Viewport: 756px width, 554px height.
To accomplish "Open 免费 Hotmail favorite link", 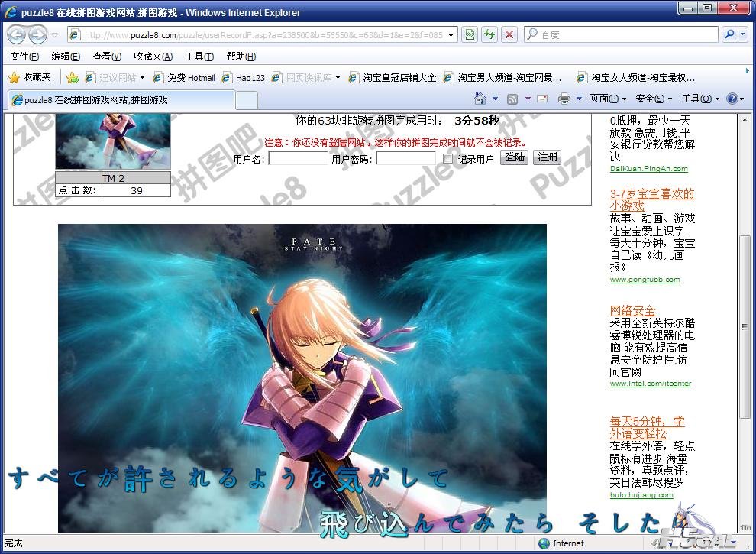I will point(184,77).
